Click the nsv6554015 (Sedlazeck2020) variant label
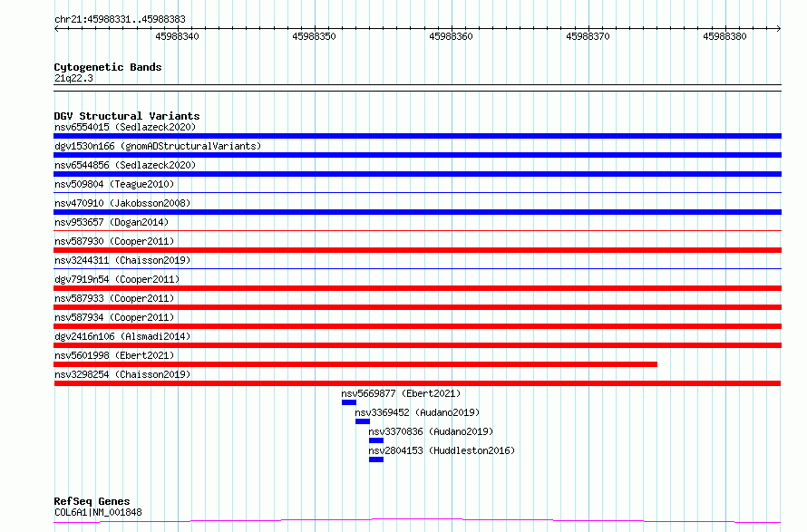 click(125, 127)
